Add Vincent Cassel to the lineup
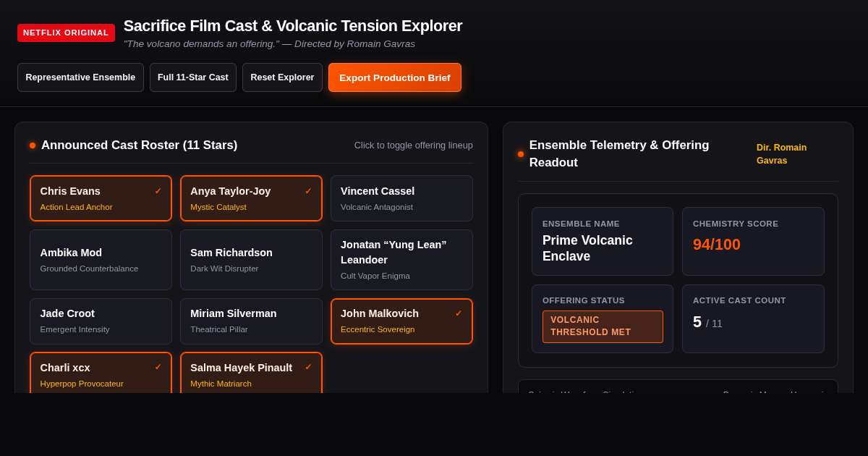The width and height of the screenshot is (868, 456). [x=401, y=198]
